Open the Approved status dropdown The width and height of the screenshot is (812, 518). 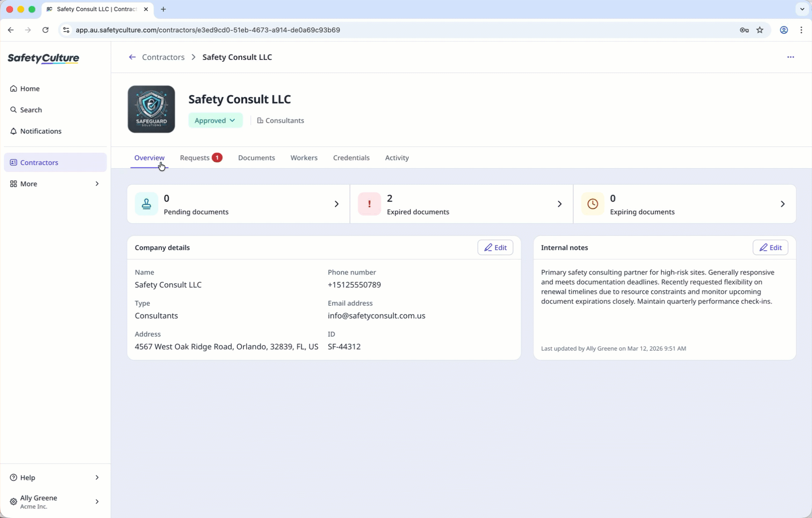click(x=215, y=120)
